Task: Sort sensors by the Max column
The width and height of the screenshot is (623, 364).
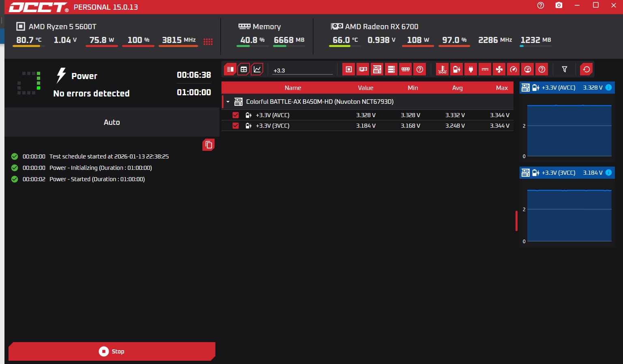Action: (x=502, y=88)
